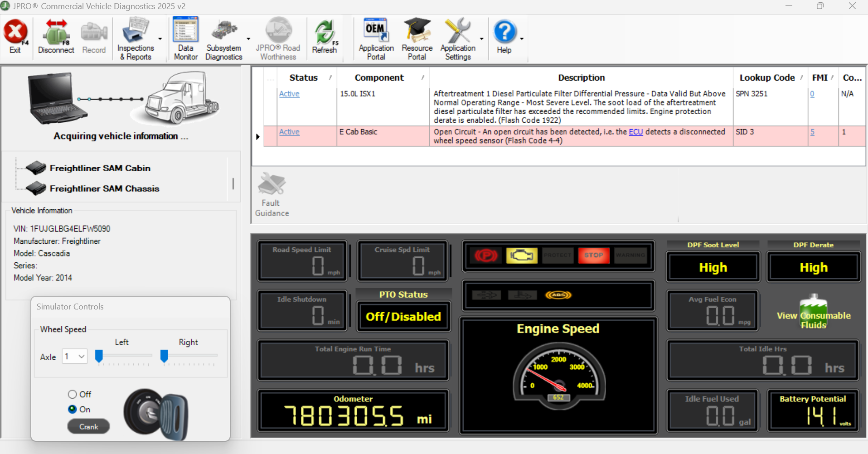Open Fault Guidance
Screen dimensions: 868x454
point(272,195)
